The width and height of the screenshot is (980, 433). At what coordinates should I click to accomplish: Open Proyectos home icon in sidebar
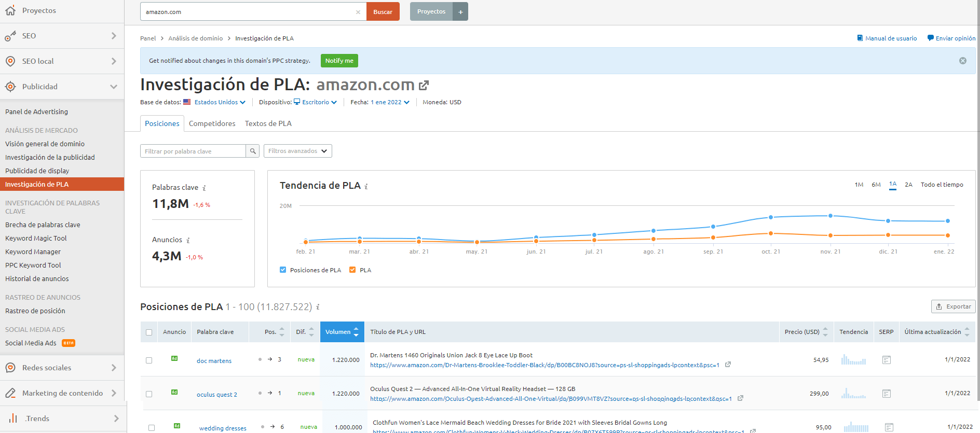tap(10, 10)
